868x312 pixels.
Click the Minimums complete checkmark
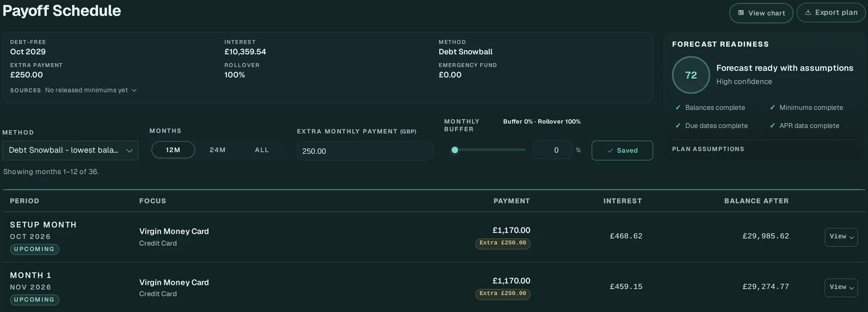pos(773,107)
